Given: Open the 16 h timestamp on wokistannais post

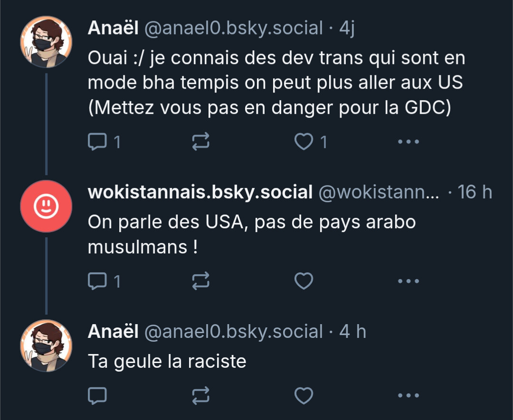Looking at the screenshot, I should click(x=475, y=192).
